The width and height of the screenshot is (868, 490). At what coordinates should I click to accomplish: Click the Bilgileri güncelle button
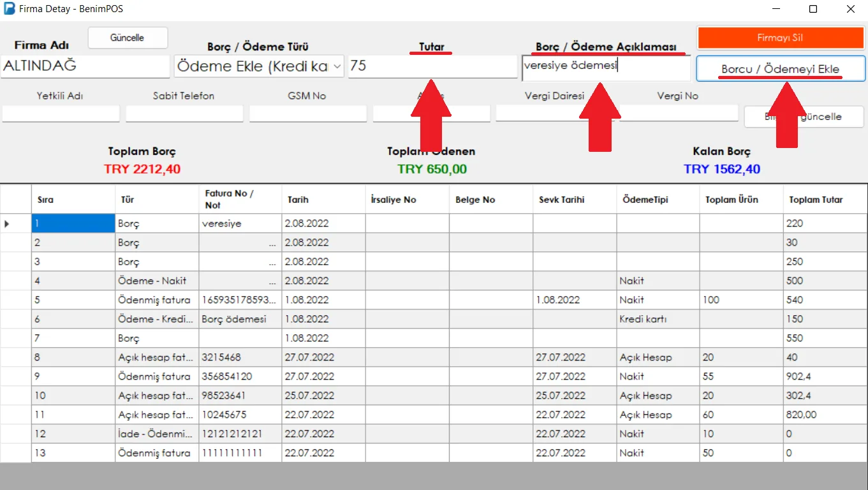(804, 117)
